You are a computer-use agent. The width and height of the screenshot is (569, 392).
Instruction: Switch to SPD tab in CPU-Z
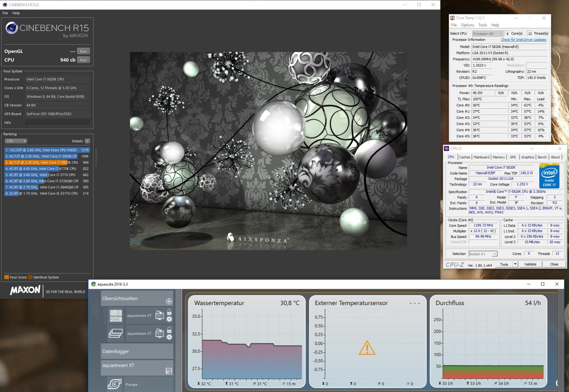click(513, 157)
